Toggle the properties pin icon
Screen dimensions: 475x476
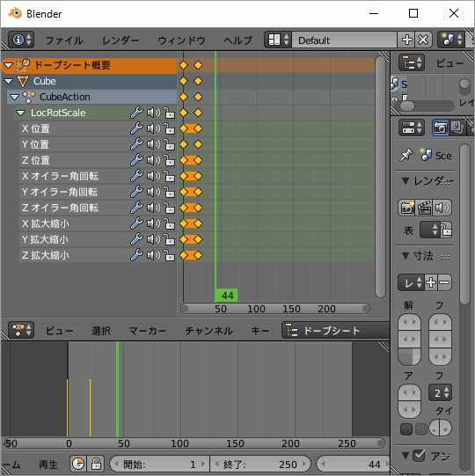pyautogui.click(x=406, y=155)
